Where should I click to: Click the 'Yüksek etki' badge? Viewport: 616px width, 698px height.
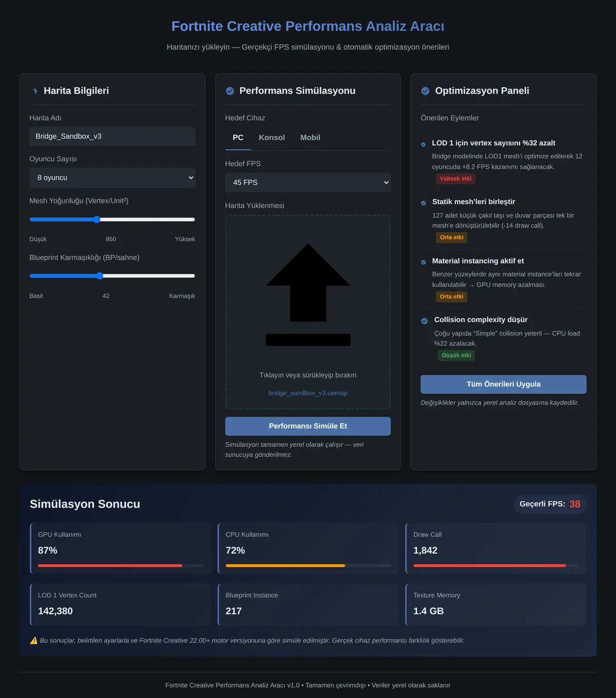coord(455,179)
